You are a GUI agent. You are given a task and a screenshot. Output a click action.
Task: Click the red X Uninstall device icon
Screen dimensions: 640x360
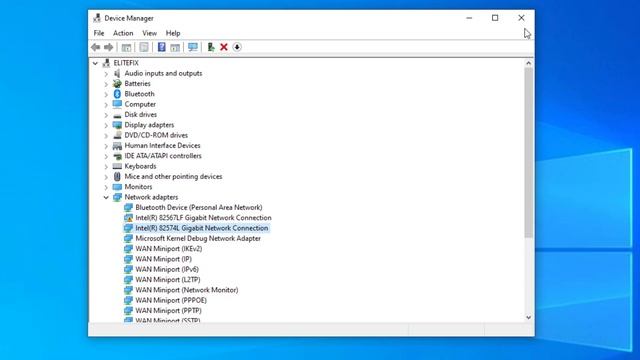[x=224, y=47]
